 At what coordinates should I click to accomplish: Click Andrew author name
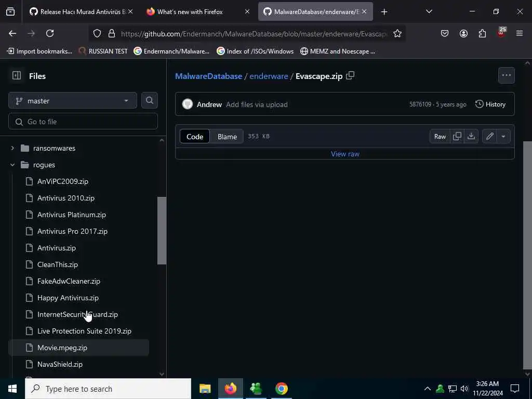209,104
